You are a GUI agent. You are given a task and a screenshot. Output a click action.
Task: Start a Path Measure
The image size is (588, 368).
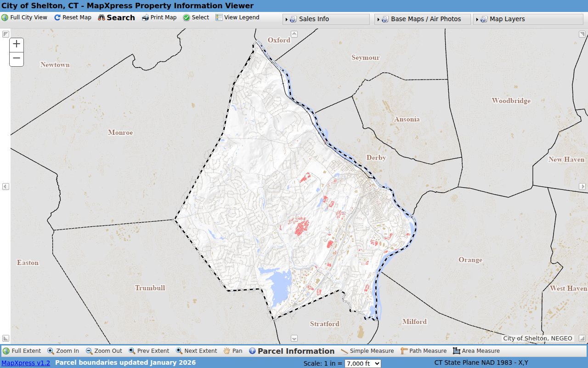coord(424,351)
